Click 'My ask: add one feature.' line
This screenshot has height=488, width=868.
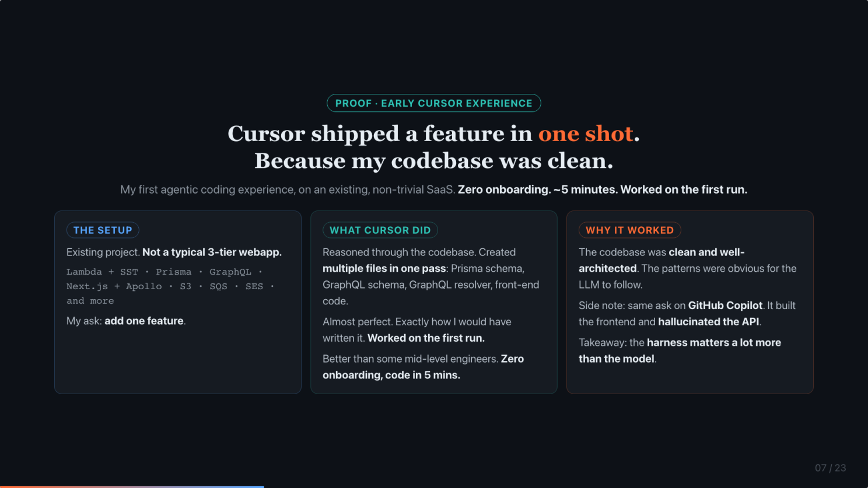(126, 321)
